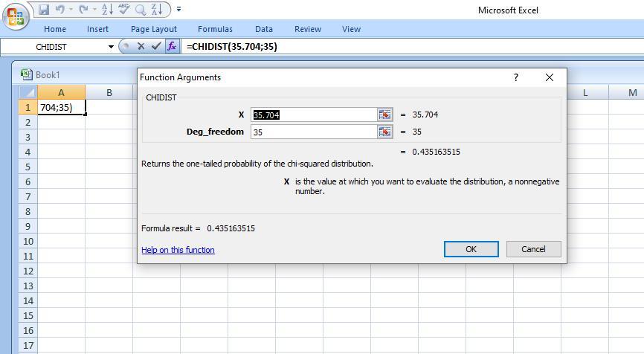
Task: Confirm formula with the checkmark Enter icon
Action: click(155, 46)
